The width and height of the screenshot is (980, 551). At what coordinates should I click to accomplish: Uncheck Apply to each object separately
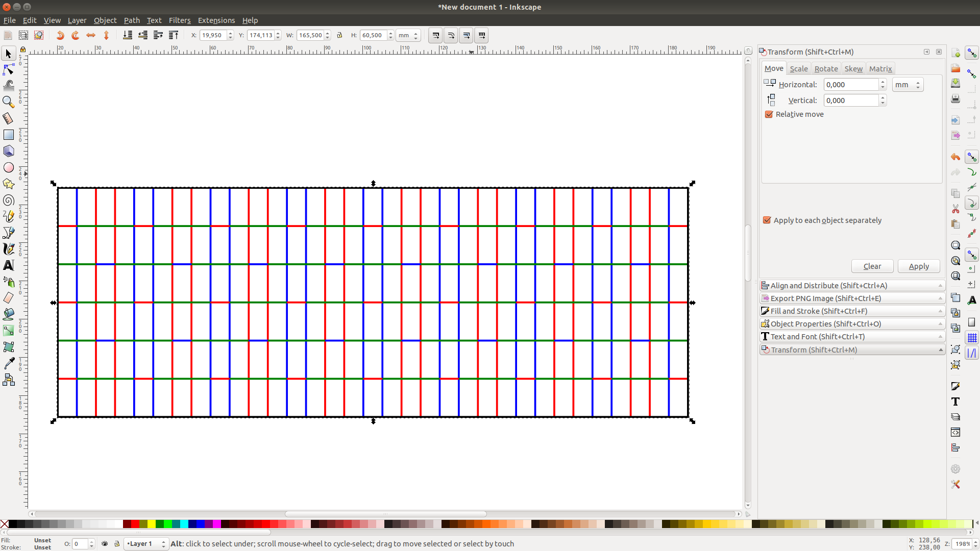click(x=767, y=220)
